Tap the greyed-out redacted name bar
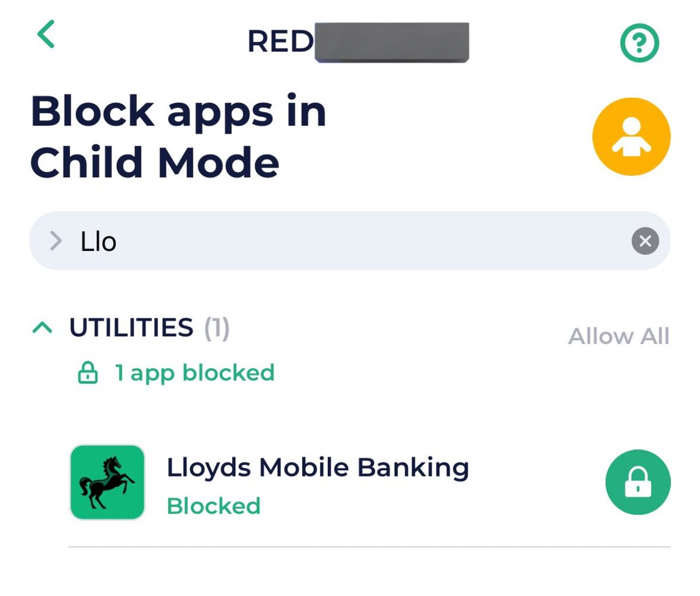 (x=391, y=42)
